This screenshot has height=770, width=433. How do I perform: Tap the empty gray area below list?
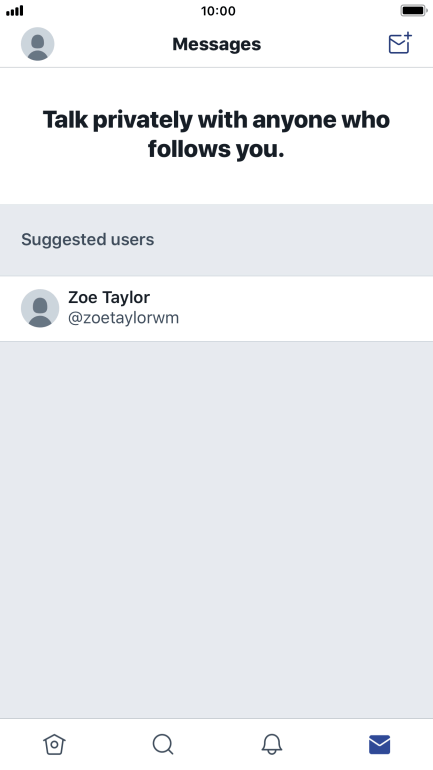(x=216, y=529)
